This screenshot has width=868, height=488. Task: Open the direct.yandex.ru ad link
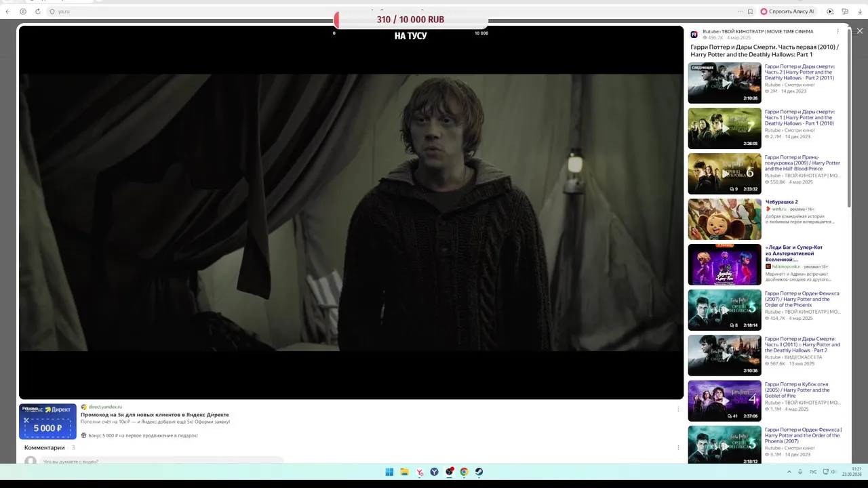[105, 407]
